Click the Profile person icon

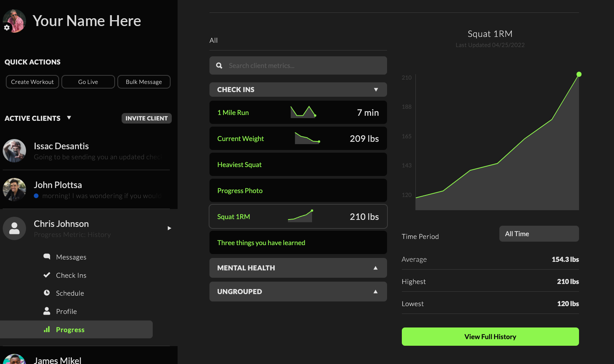(47, 311)
